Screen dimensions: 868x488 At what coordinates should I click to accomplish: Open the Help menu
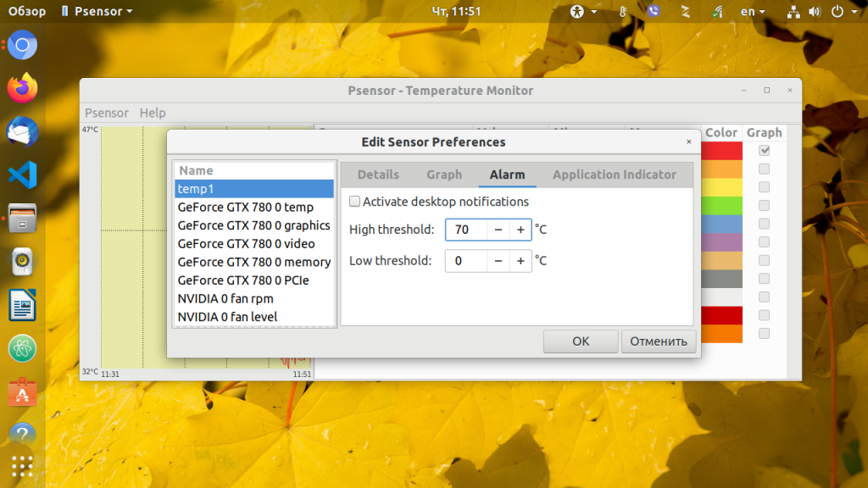pyautogui.click(x=153, y=113)
